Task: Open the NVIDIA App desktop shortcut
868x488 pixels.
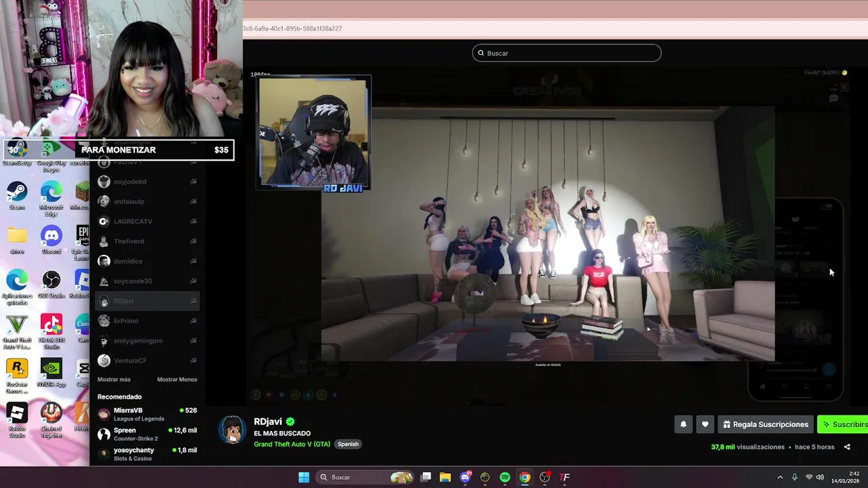Action: [x=51, y=373]
